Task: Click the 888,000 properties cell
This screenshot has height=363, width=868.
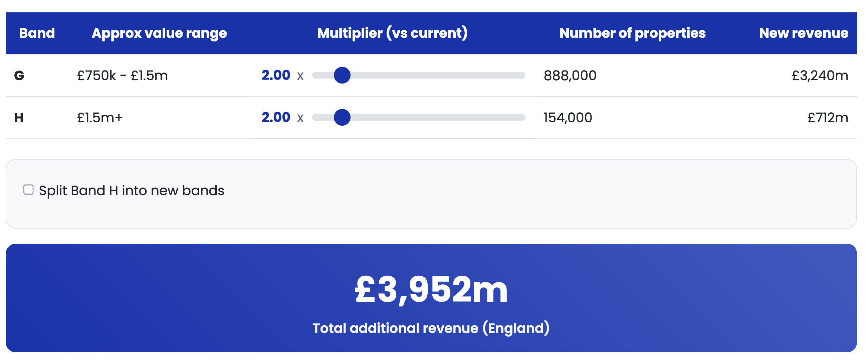Action: pos(570,76)
